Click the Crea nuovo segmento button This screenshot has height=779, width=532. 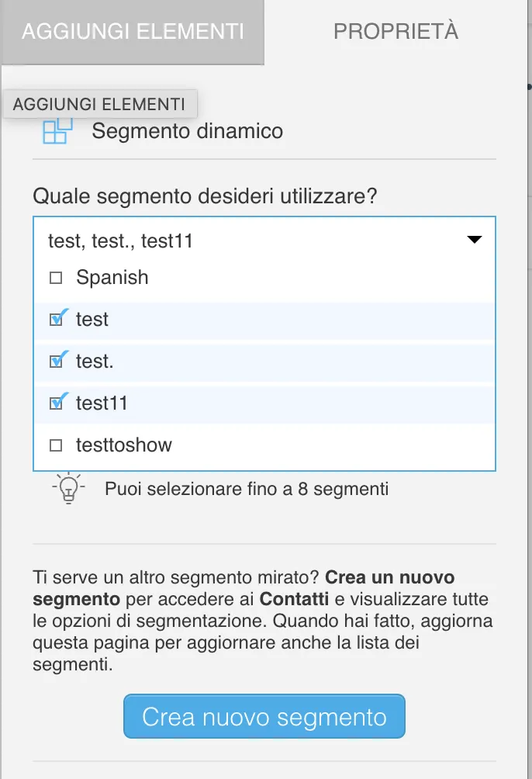point(264,716)
